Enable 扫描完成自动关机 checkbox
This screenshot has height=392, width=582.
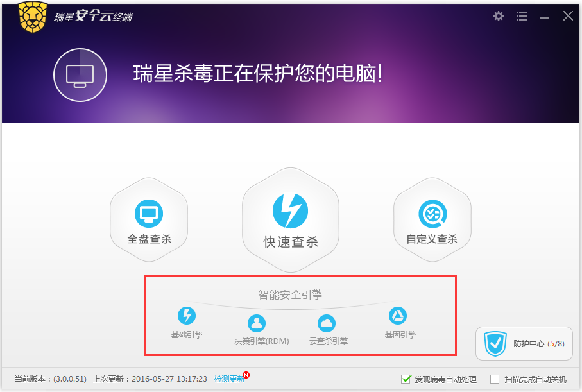pyautogui.click(x=495, y=379)
